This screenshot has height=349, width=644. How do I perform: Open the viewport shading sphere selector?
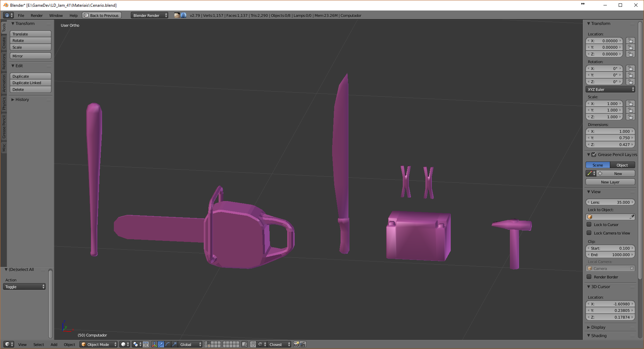[125, 344]
